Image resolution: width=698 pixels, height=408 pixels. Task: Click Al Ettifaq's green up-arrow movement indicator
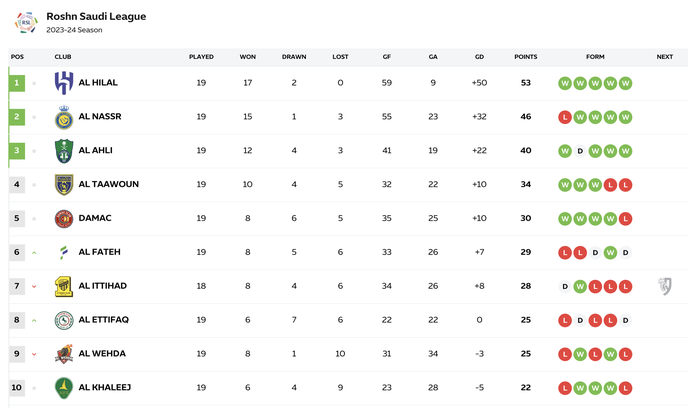[34, 320]
